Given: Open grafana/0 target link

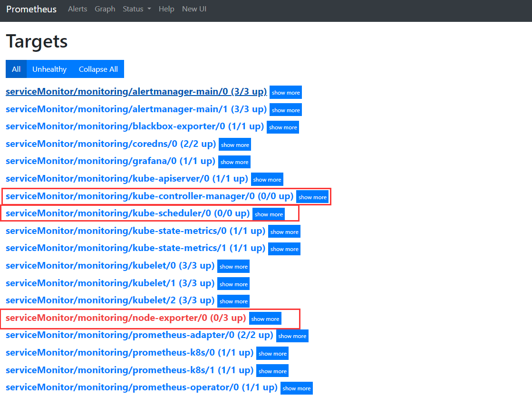Looking at the screenshot, I should [111, 161].
